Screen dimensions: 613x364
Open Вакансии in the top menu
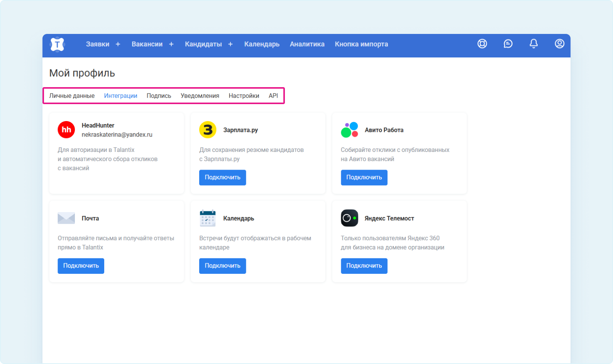pos(147,44)
